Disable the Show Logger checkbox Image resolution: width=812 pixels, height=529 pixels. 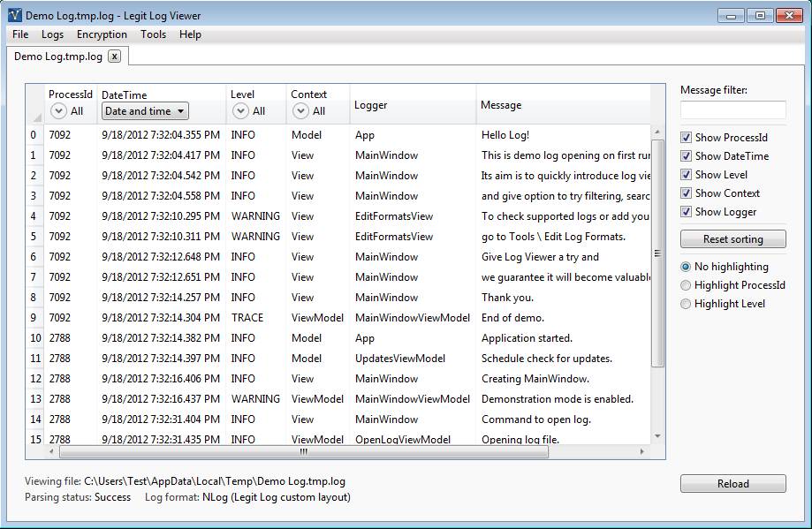[687, 212]
